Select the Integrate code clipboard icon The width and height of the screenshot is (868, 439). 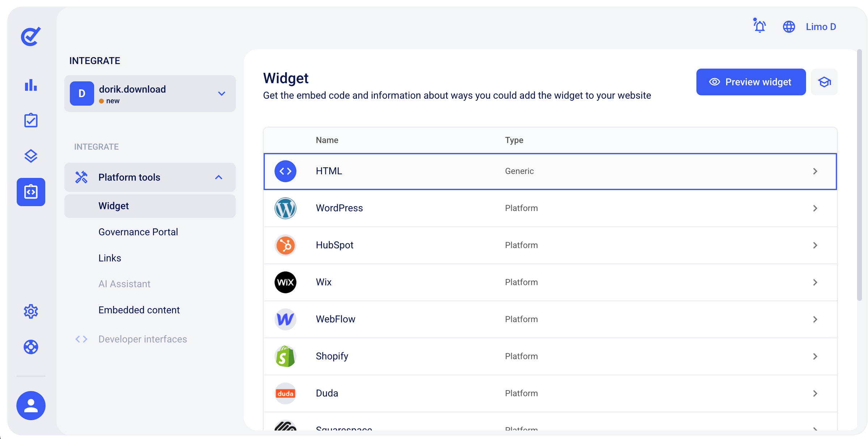coord(31,192)
